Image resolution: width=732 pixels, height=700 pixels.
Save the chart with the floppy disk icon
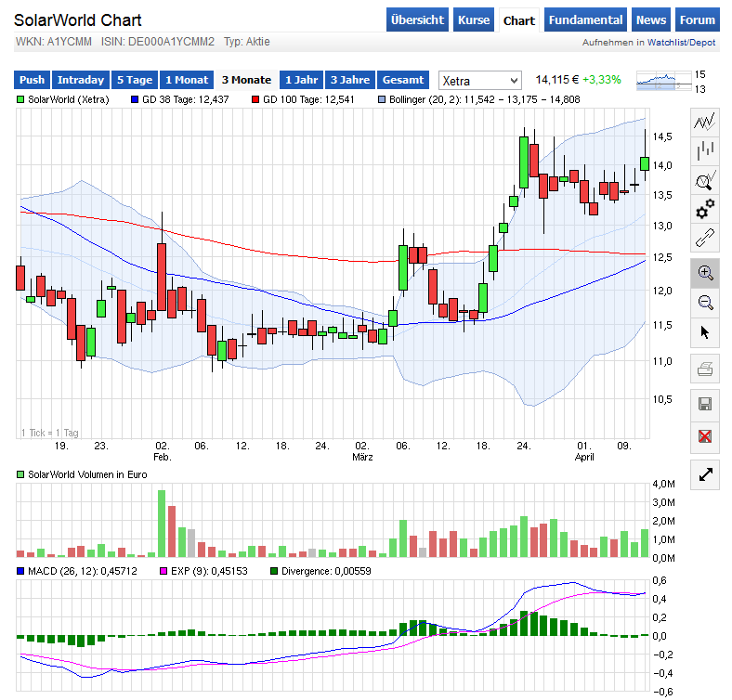[704, 404]
